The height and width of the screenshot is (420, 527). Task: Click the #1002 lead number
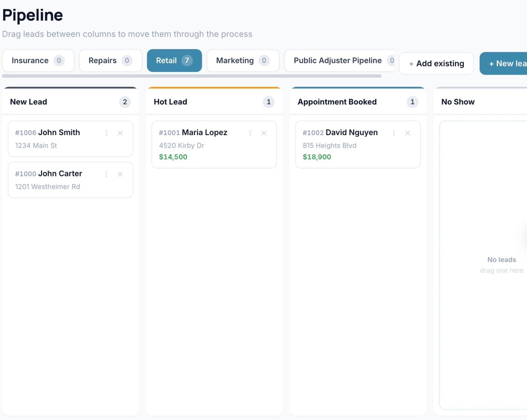pyautogui.click(x=313, y=133)
